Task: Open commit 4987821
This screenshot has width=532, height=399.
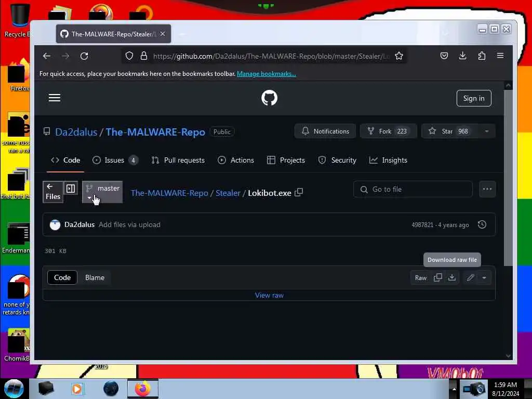Action: click(x=422, y=225)
